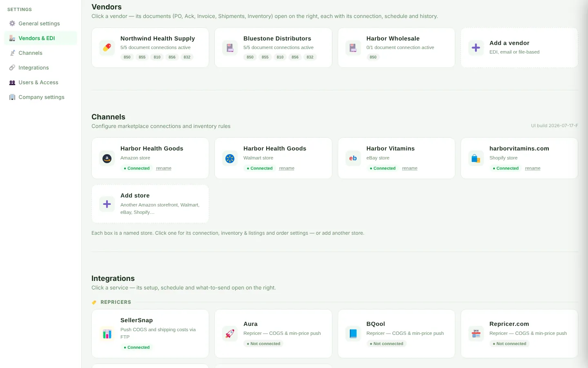Click SellerSnap's Connected status badge
The height and width of the screenshot is (368, 588).
137,347
